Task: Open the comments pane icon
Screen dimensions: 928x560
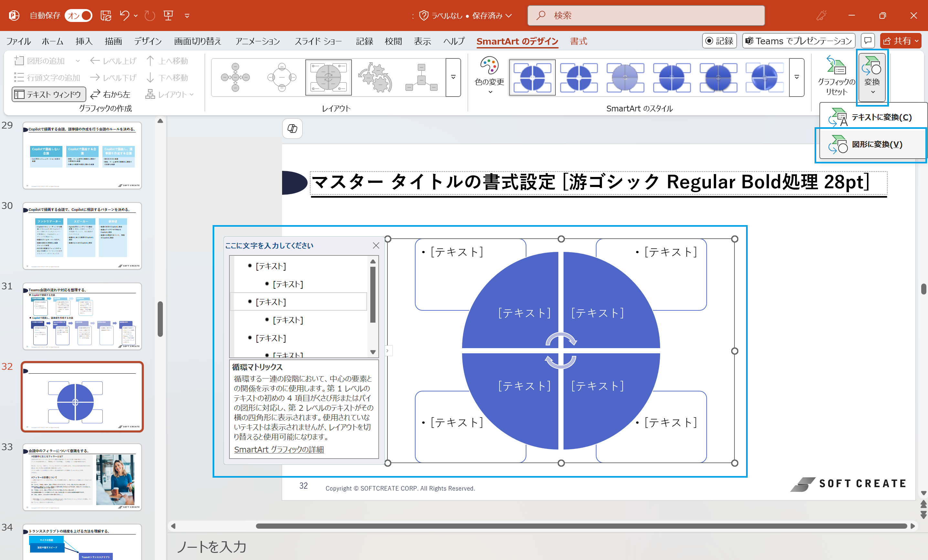Action: tap(868, 41)
